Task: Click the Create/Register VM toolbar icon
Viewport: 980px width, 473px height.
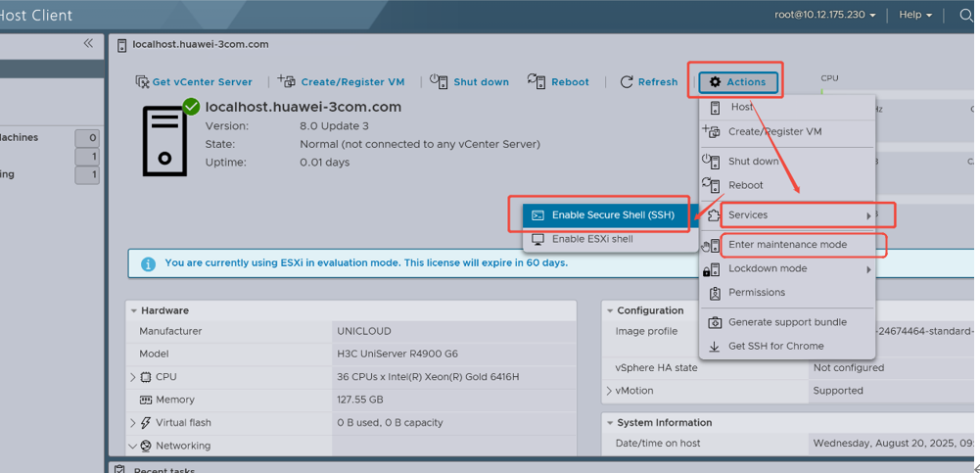Action: click(x=286, y=81)
